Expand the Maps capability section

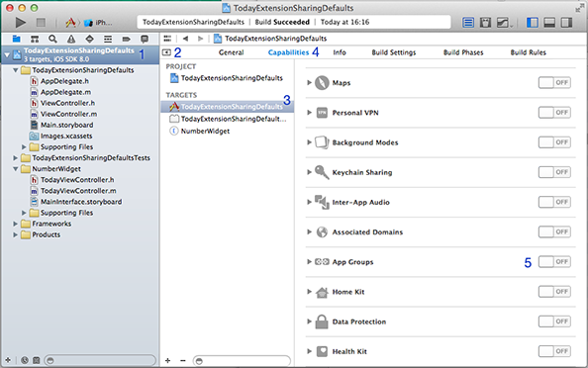point(310,82)
